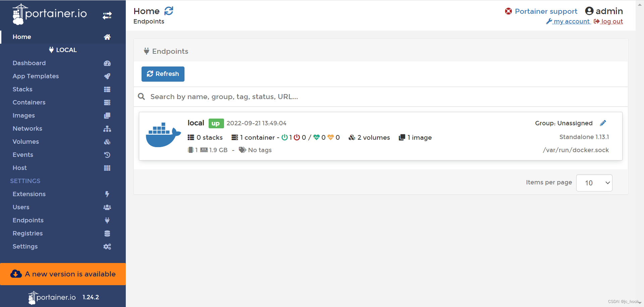Click 'A new version is available' banner
Image resolution: width=644 pixels, height=307 pixels.
(x=63, y=274)
